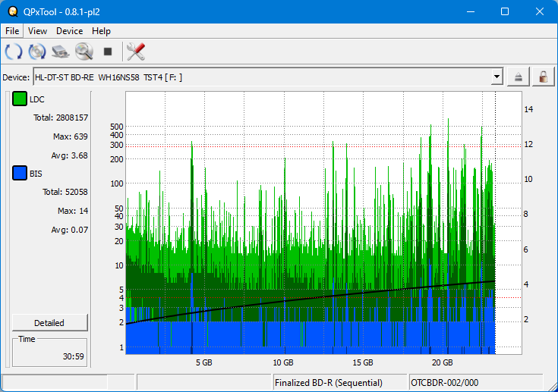Click the BIS label text

36,174
